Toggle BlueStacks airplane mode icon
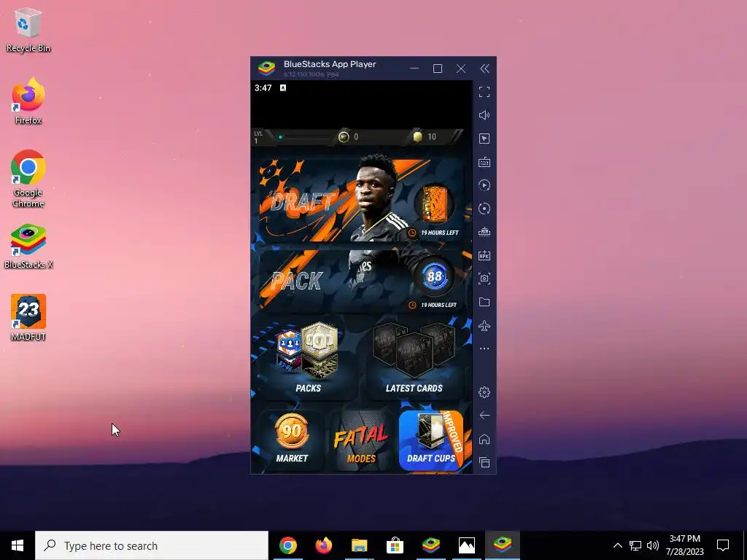 pos(484,325)
